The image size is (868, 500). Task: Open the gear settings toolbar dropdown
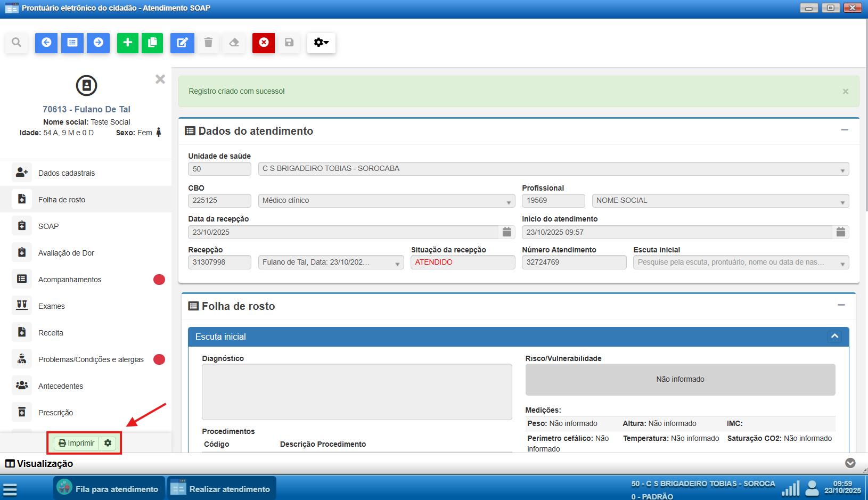coord(321,43)
